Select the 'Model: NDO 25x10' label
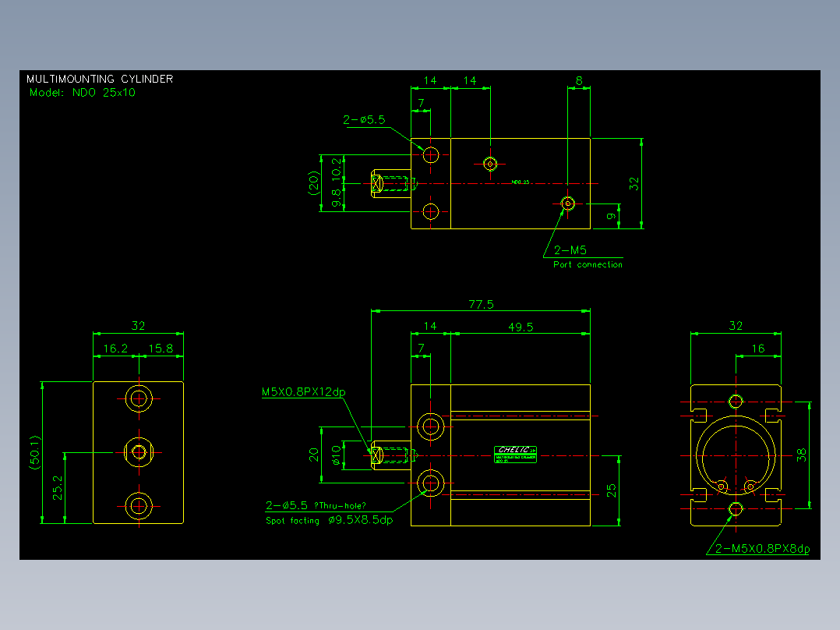 tap(83, 92)
